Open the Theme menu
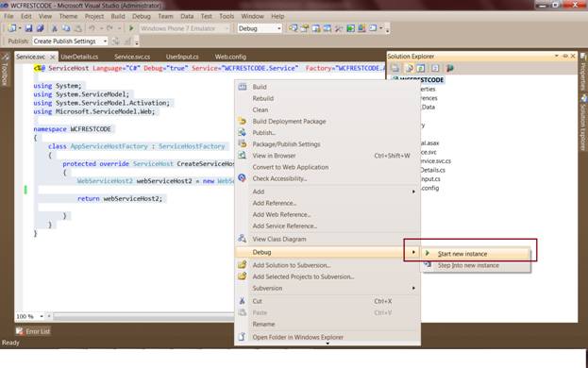 (x=68, y=16)
